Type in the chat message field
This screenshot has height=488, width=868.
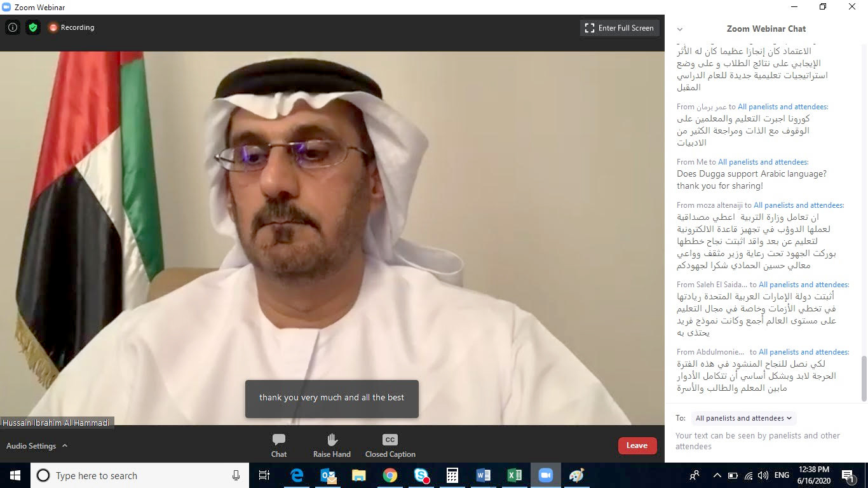click(x=763, y=441)
